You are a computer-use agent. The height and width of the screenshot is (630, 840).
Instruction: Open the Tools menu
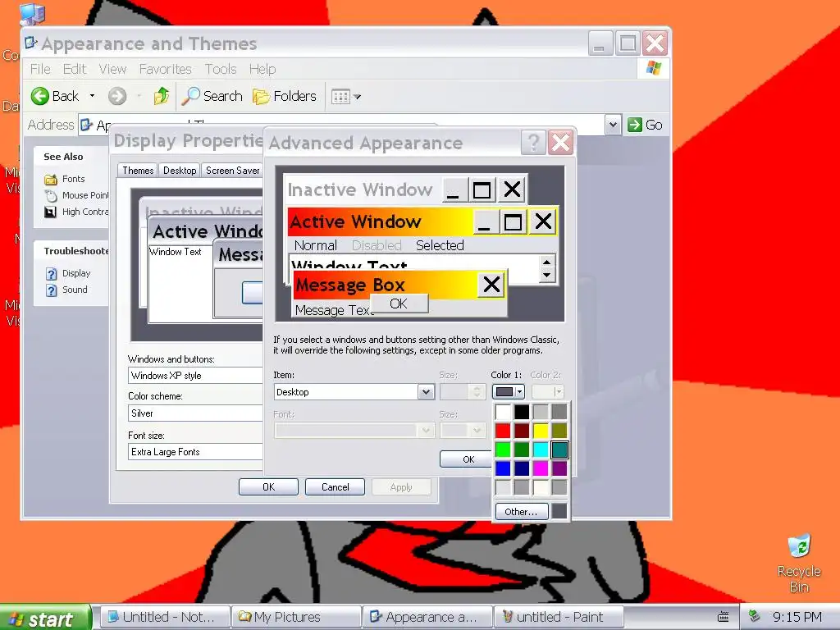pos(221,69)
